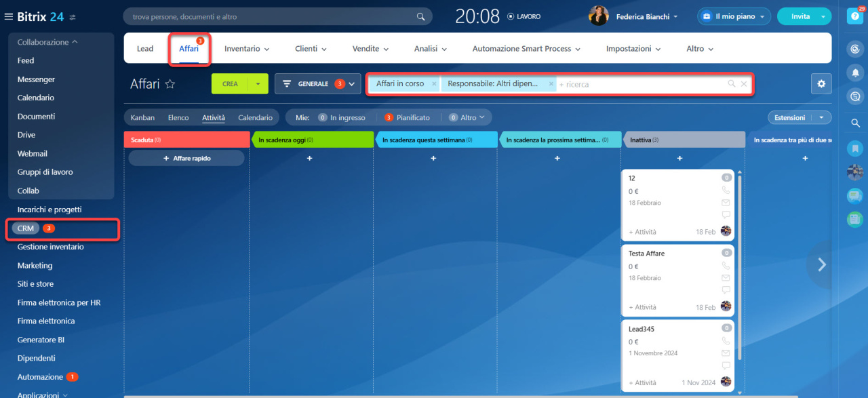Mark Affari page as favorite star
Viewport: 868px width, 398px height.
(170, 84)
